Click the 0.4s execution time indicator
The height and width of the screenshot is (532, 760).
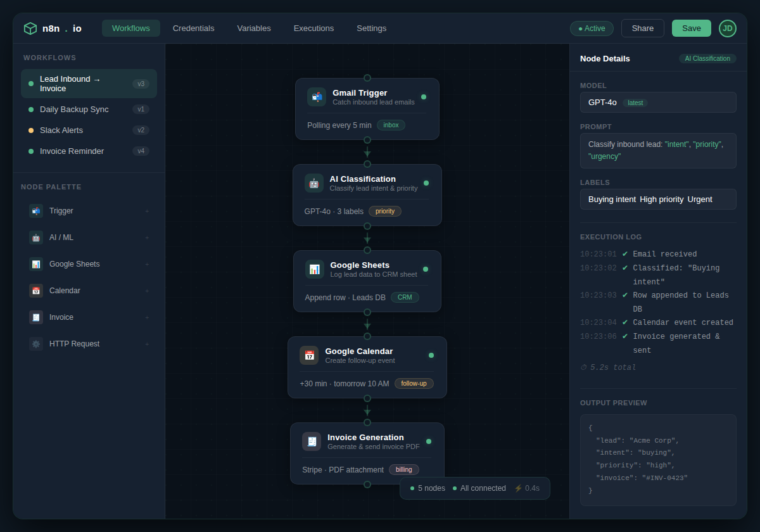coord(527,488)
